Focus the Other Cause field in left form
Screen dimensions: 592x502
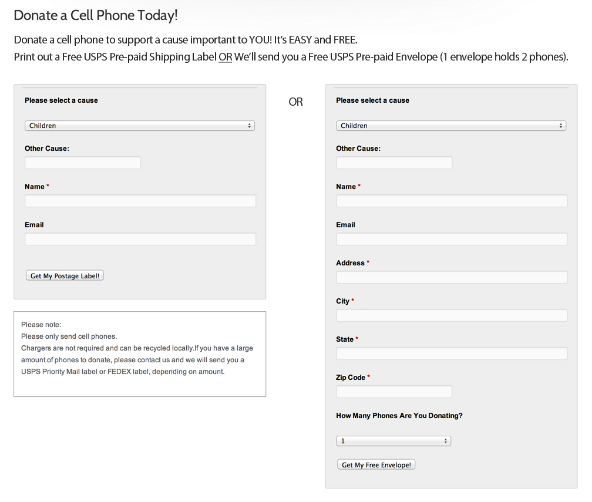83,163
